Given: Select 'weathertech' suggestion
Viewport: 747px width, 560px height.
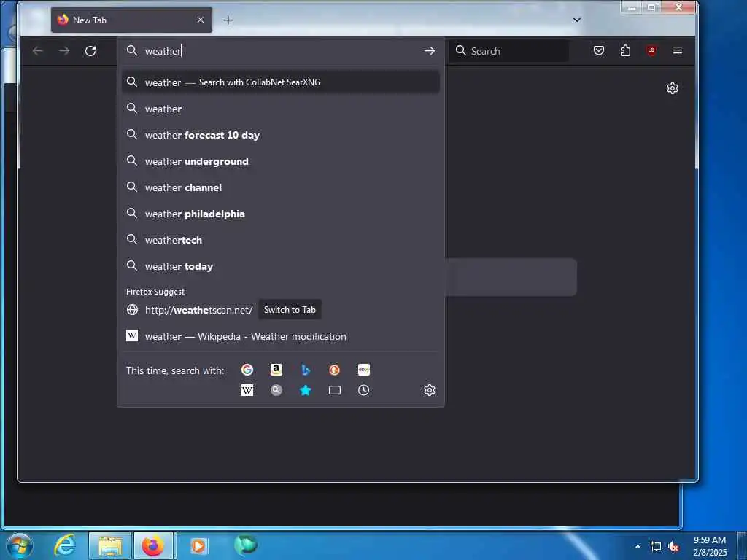Looking at the screenshot, I should pos(281,240).
